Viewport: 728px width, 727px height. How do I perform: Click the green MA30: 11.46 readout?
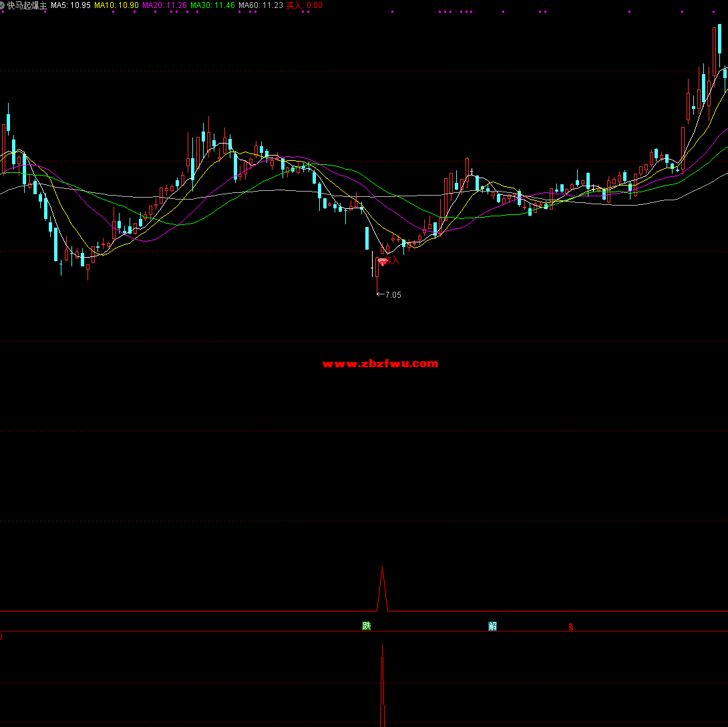pyautogui.click(x=212, y=5)
